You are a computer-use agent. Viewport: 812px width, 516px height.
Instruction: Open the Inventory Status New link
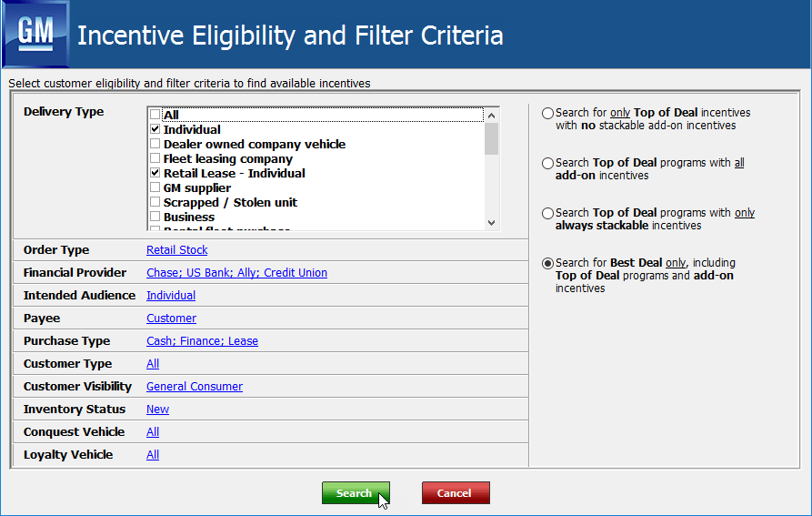click(x=158, y=410)
